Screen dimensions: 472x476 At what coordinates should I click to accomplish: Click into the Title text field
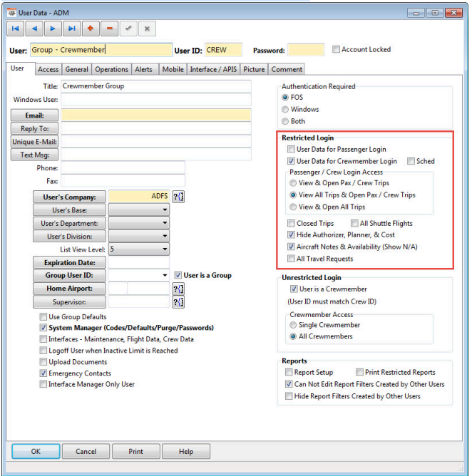tap(155, 86)
